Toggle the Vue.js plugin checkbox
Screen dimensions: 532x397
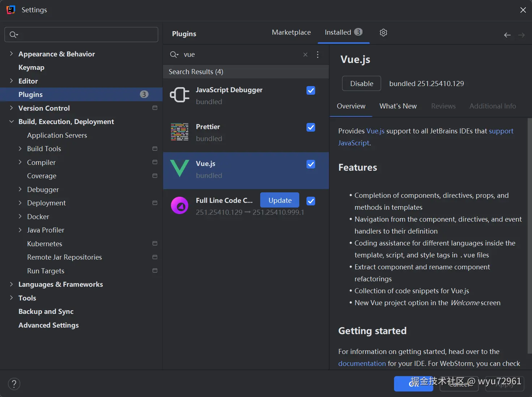click(x=311, y=164)
